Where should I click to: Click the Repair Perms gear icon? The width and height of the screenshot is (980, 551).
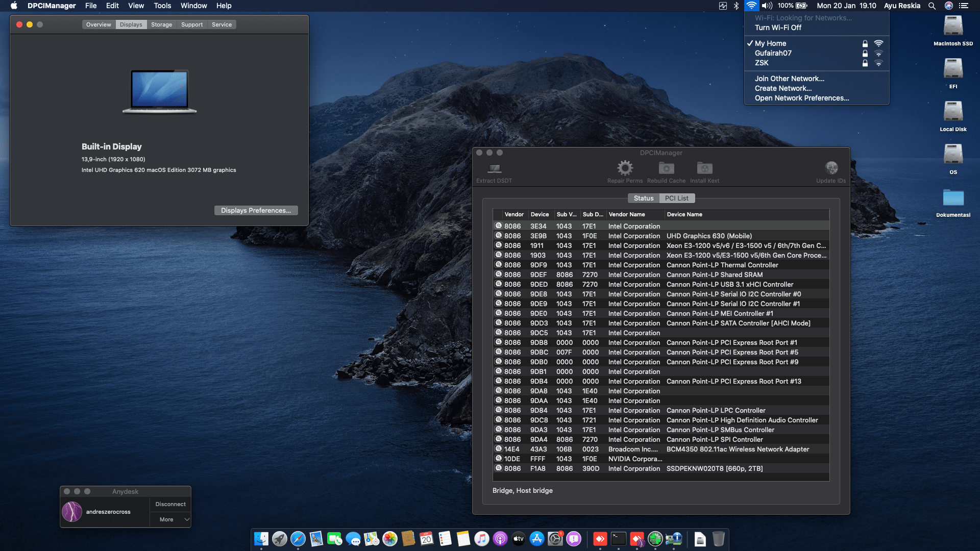625,168
